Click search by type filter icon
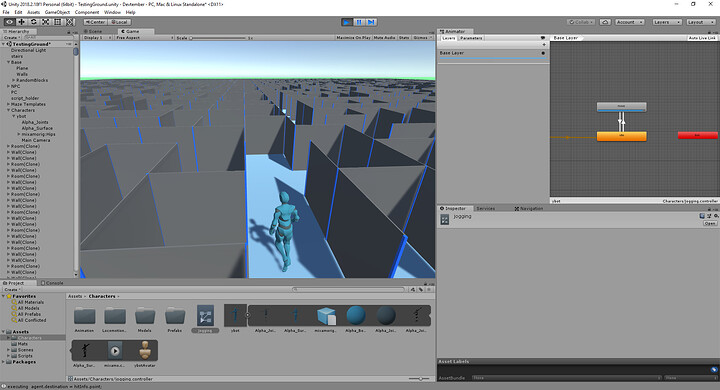720x390 pixels. coord(413,289)
